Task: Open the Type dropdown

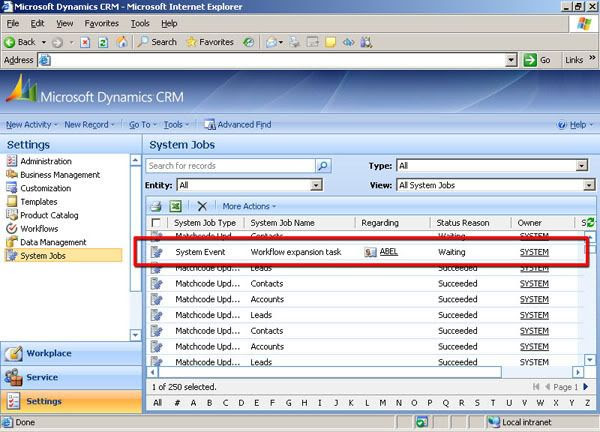Action: click(x=581, y=166)
